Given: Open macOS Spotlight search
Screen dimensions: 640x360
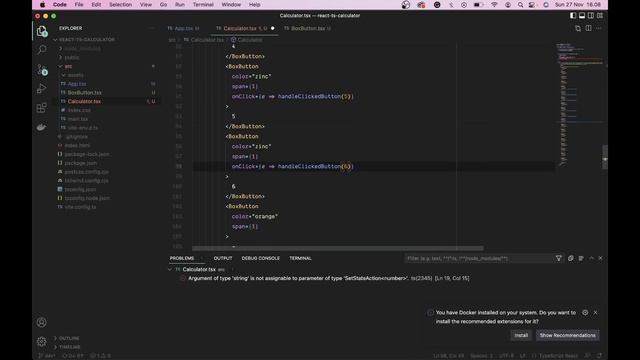Looking at the screenshot, I should (x=520, y=5).
